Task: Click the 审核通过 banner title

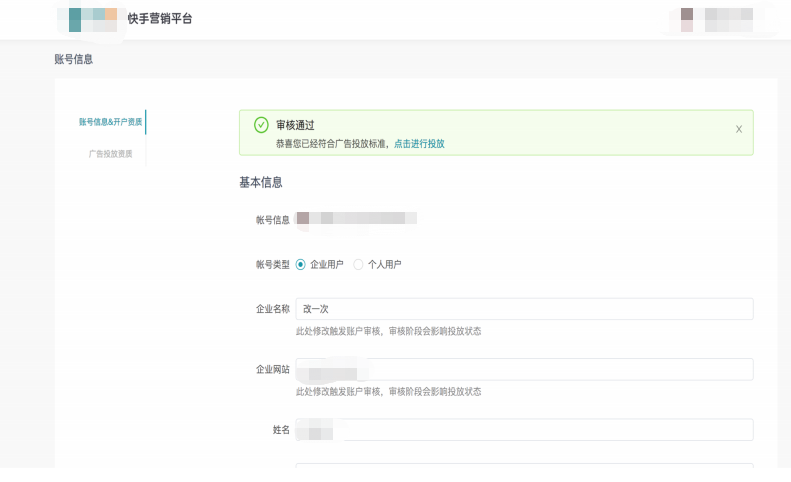Action: [x=295, y=125]
